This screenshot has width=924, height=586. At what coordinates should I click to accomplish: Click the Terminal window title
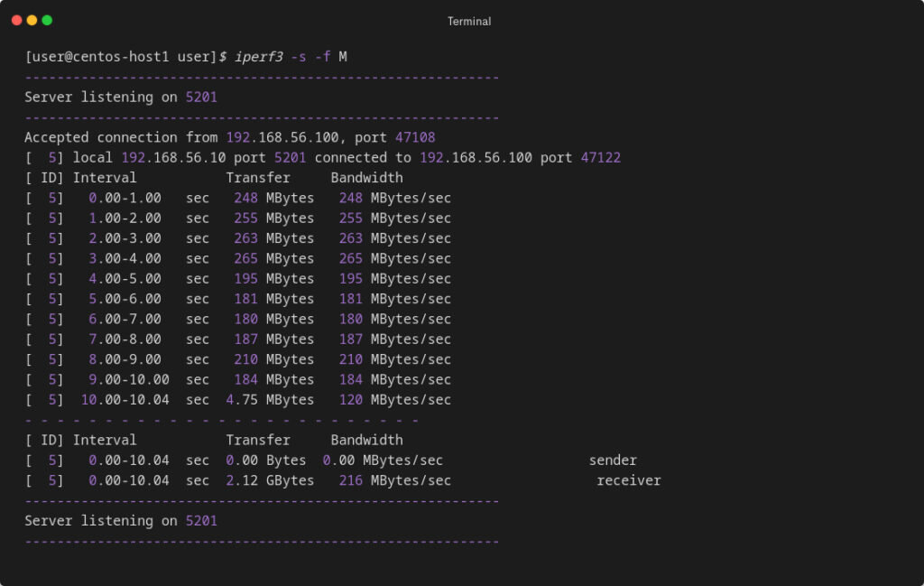tap(469, 22)
